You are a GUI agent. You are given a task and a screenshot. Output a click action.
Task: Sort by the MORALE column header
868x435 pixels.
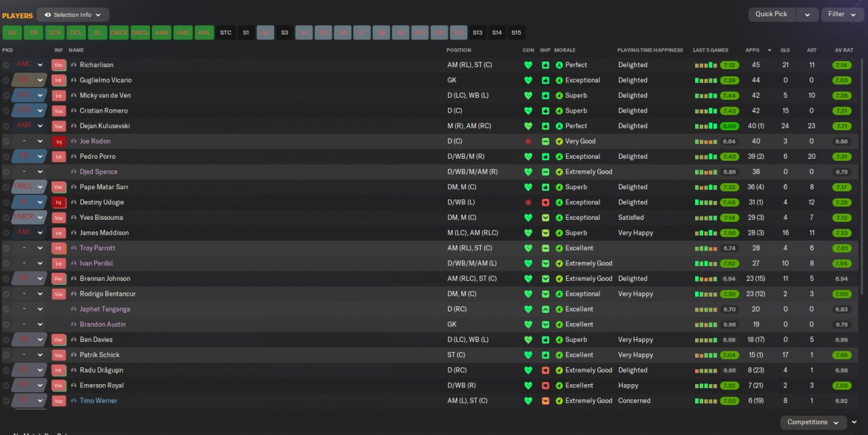tap(565, 50)
